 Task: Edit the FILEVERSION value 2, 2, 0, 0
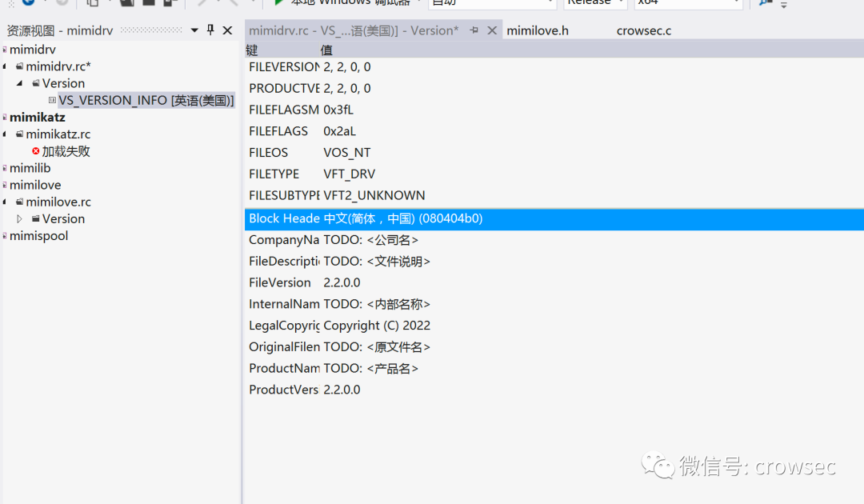point(347,67)
